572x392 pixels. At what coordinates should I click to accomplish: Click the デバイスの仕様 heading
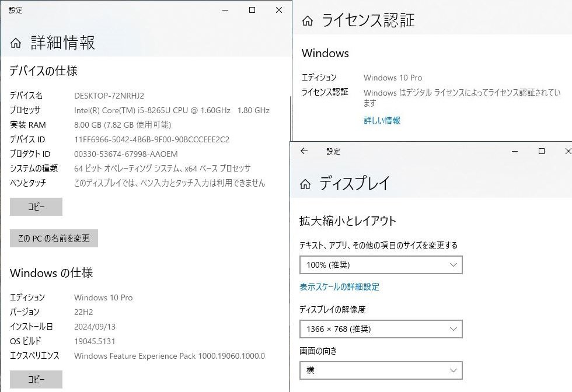pos(44,71)
